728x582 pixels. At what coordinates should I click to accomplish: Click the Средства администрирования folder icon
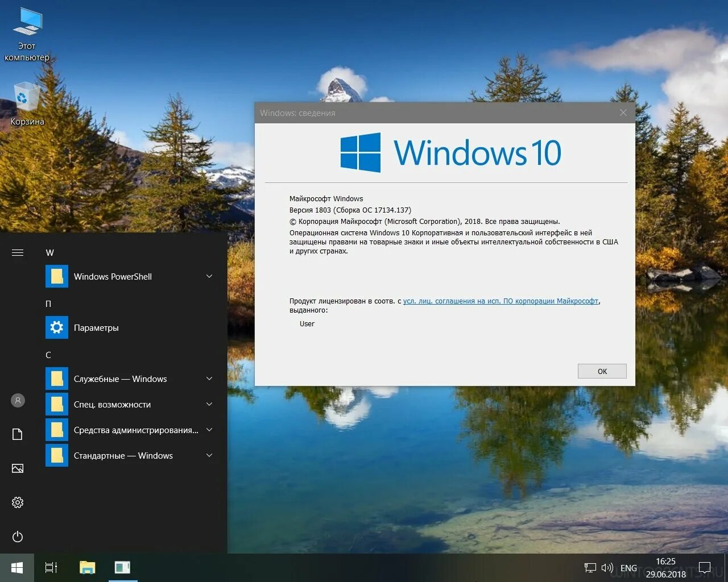click(x=57, y=430)
